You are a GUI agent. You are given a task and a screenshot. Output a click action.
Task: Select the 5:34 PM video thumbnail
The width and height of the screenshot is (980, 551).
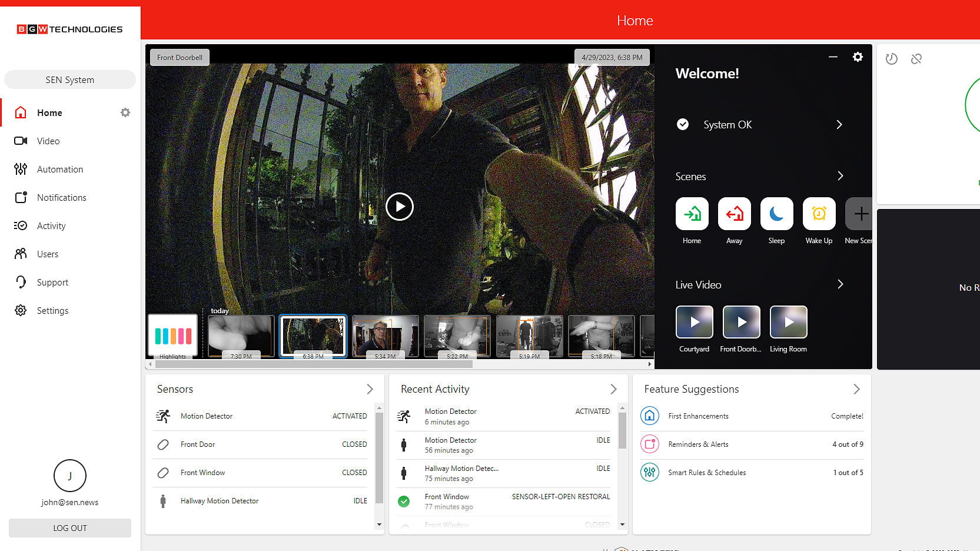(x=385, y=336)
